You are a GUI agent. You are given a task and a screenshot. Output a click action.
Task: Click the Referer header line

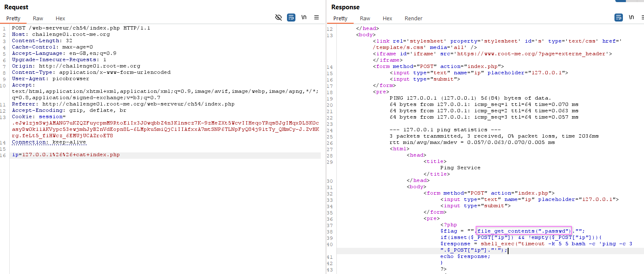pos(123,104)
